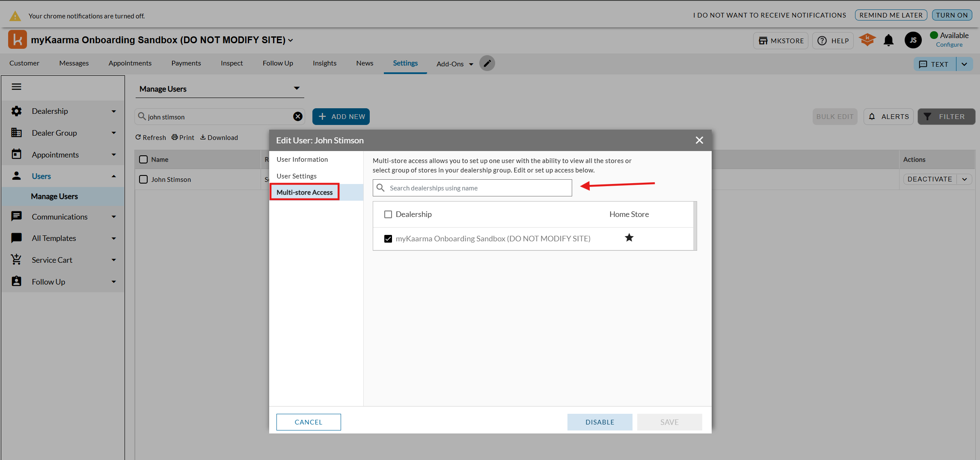Click the home store star icon
980x460 pixels.
click(x=629, y=237)
